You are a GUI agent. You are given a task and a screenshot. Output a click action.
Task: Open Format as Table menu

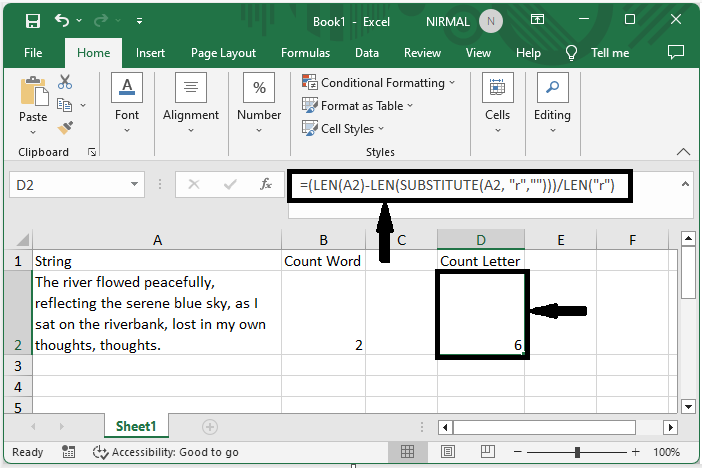[357, 106]
